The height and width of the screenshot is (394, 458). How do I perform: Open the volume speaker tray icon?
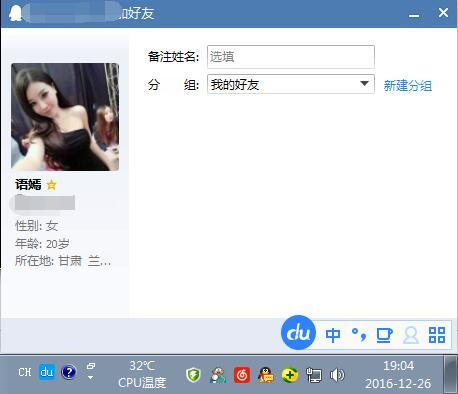coord(337,375)
